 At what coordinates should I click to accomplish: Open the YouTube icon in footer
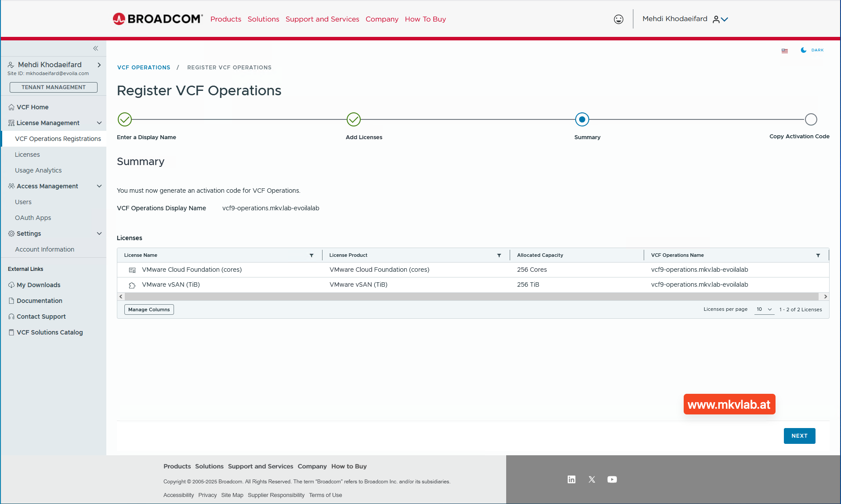click(x=612, y=479)
